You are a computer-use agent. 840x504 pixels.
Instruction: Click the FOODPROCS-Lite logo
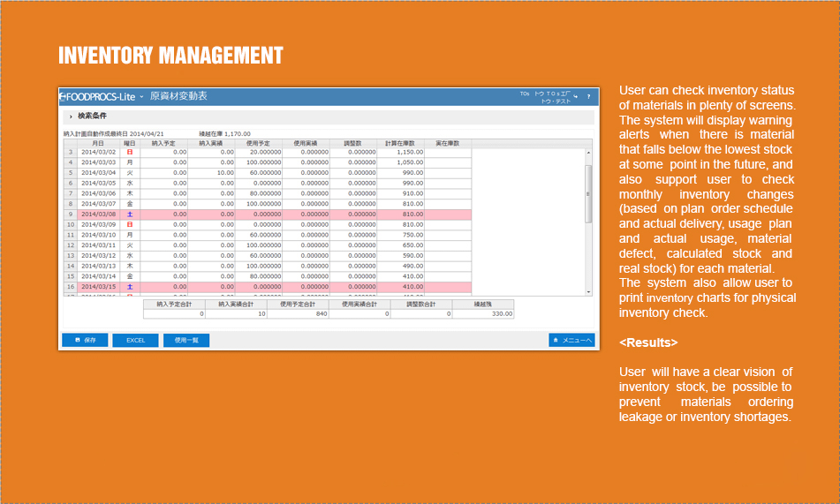click(x=97, y=95)
